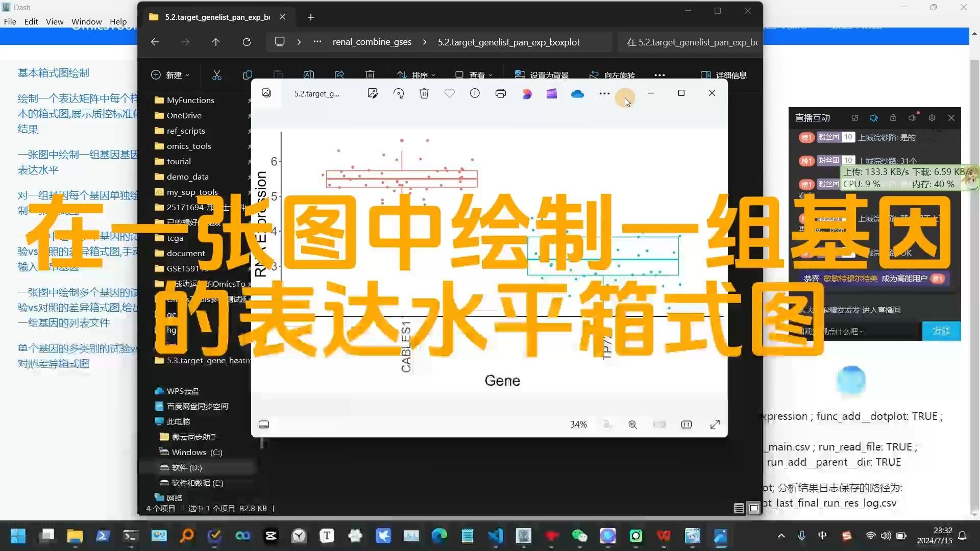Expand the address bar path ellipsis
Screen dimensions: 980x551
pos(317,42)
